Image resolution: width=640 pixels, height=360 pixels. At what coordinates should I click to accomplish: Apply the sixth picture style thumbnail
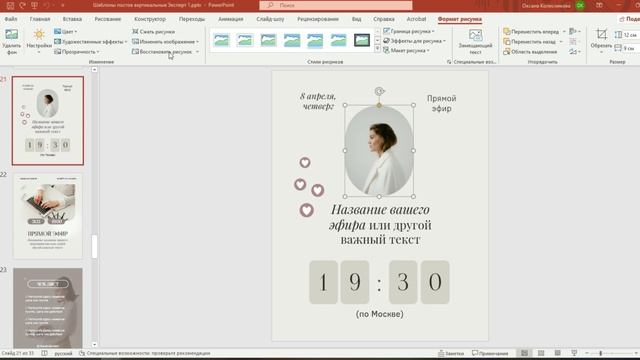point(339,40)
